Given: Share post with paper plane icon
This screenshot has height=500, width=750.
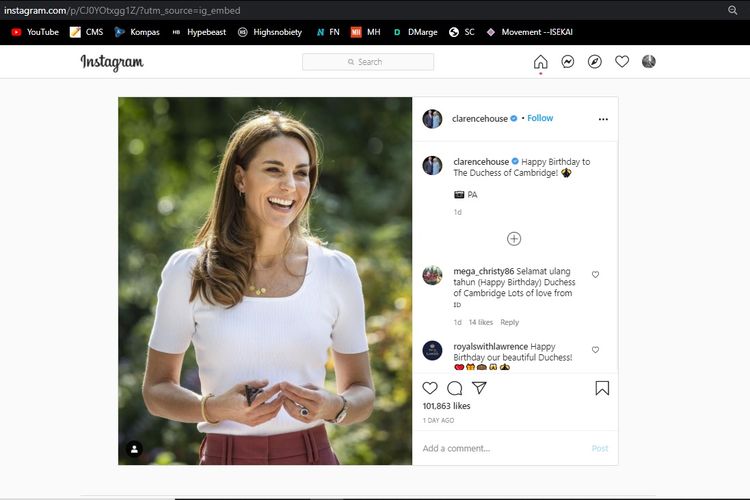Looking at the screenshot, I should 479,388.
